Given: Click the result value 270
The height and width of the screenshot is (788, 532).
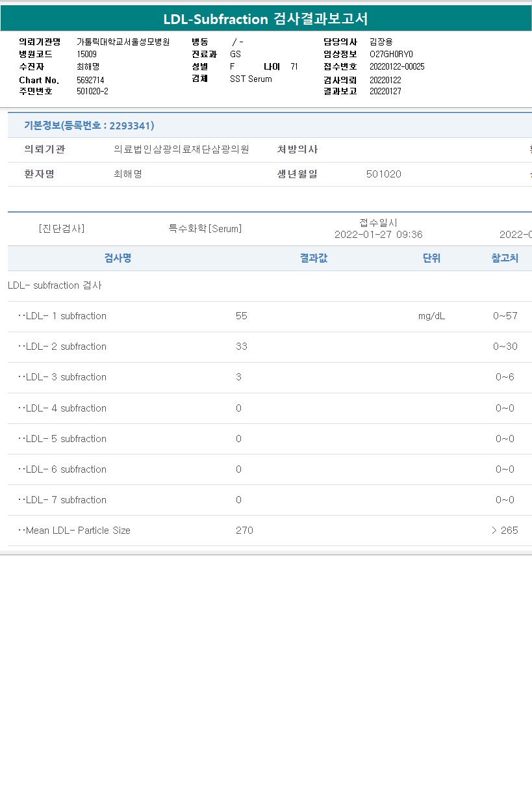Looking at the screenshot, I should [x=244, y=531].
